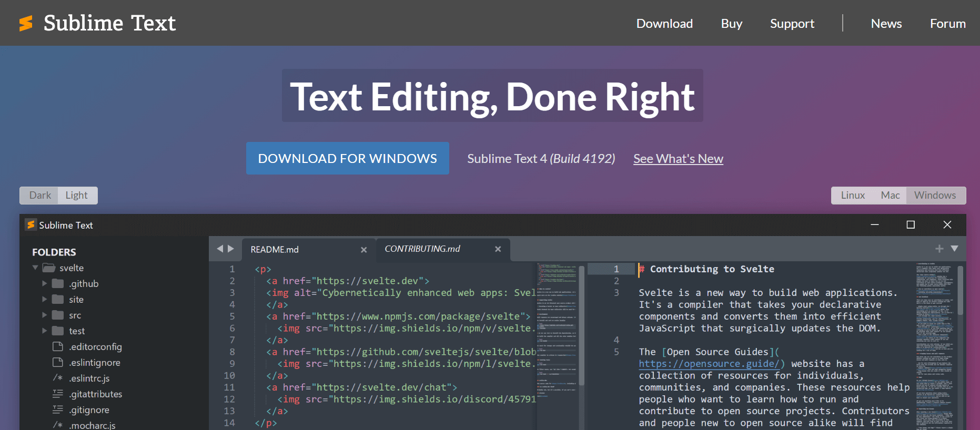This screenshot has width=980, height=430.
Task: Click the Sublime Text logo icon in header
Action: (26, 23)
